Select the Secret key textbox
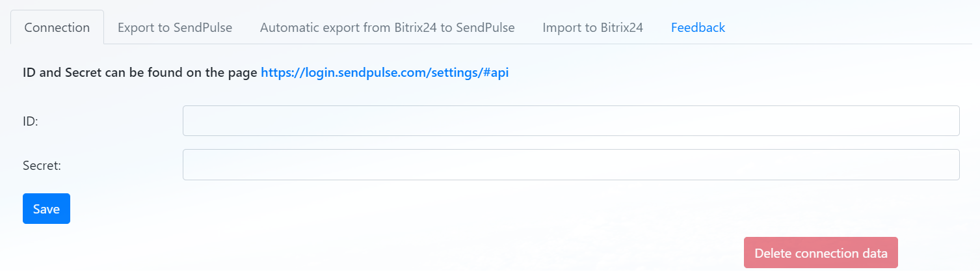Screen dimensions: 980x274 (570, 165)
